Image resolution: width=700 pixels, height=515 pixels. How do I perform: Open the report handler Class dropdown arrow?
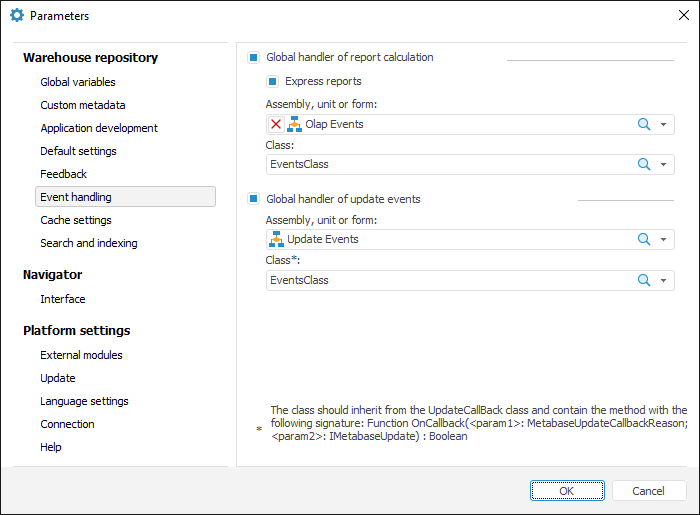(664, 165)
